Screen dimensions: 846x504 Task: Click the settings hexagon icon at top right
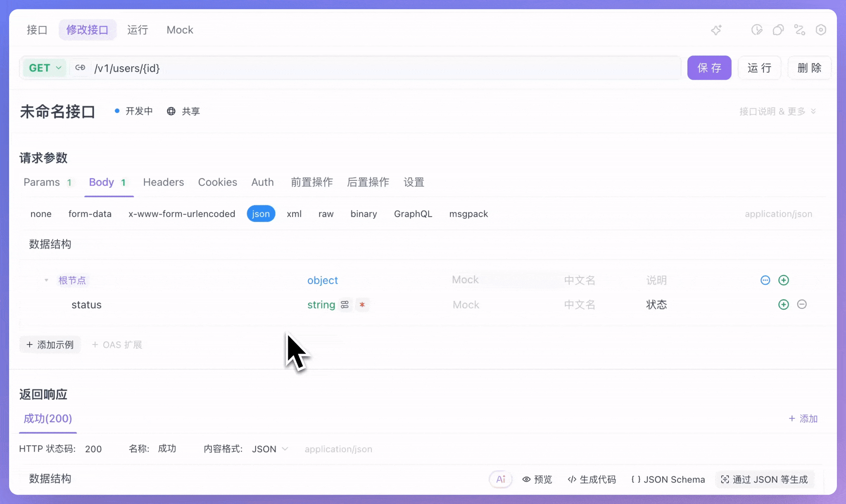click(x=821, y=30)
